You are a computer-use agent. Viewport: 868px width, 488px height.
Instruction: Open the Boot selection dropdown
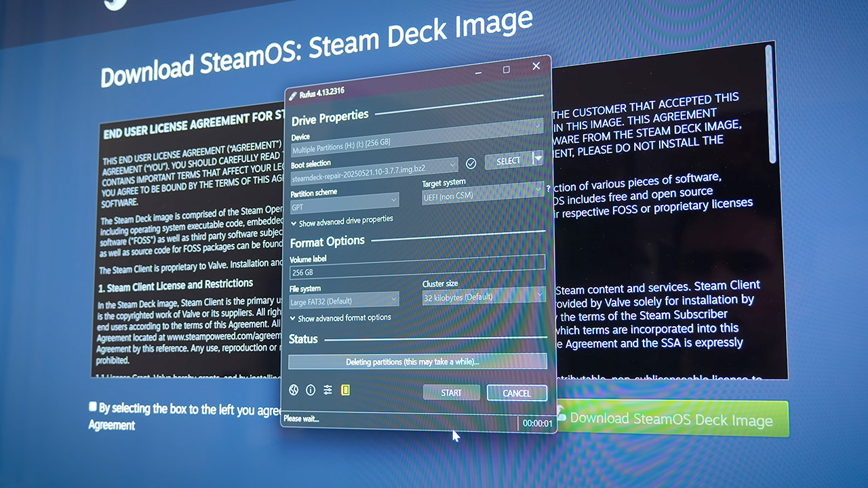tap(452, 164)
